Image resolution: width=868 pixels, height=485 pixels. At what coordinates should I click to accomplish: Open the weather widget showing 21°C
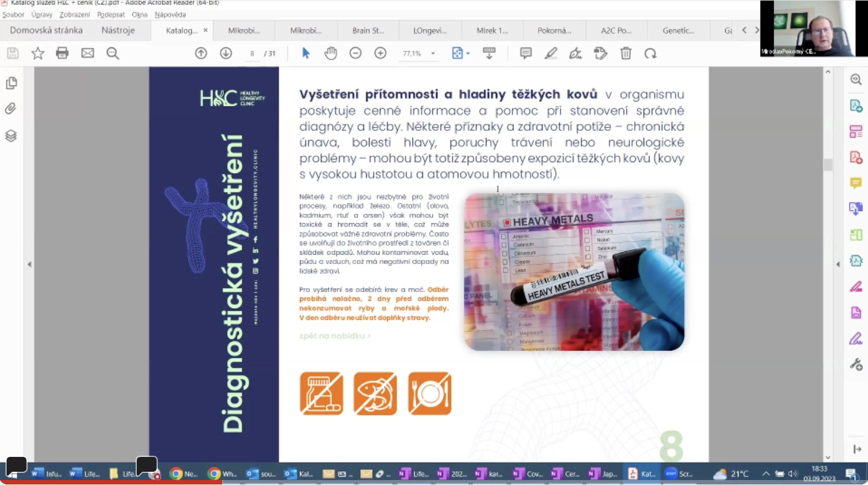[x=732, y=473]
